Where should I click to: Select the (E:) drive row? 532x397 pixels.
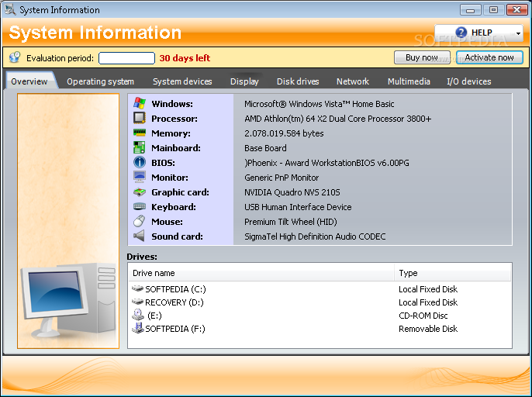[x=320, y=316]
